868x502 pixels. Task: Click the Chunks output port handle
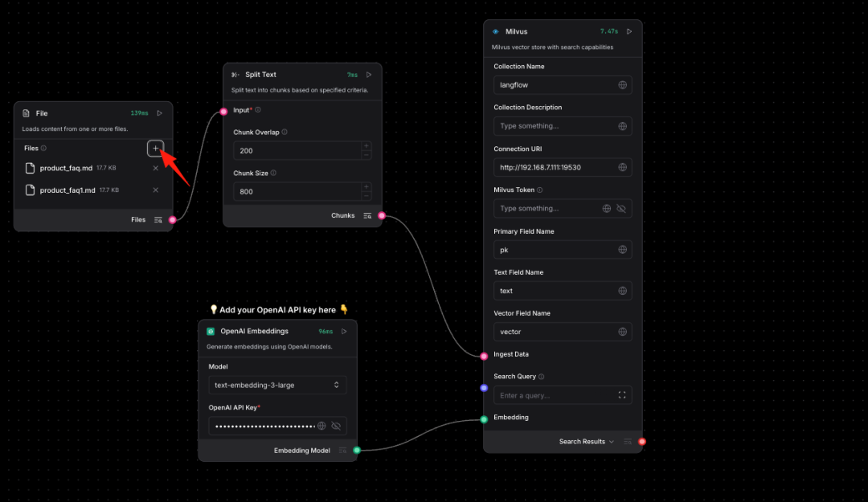pyautogui.click(x=382, y=216)
